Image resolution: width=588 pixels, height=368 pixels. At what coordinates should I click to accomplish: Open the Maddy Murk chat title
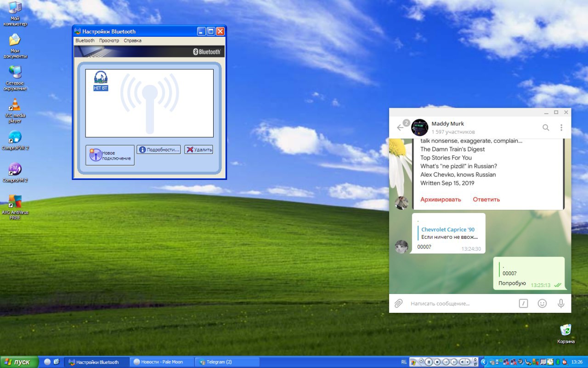pos(447,124)
